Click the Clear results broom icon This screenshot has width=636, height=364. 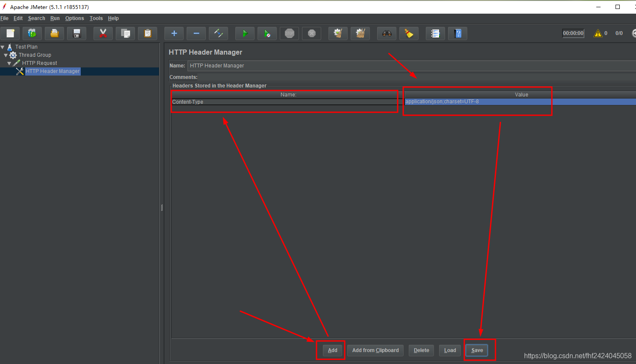[338, 33]
